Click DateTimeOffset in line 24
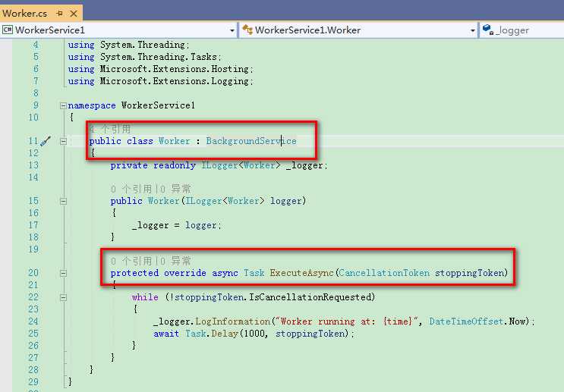 466,321
